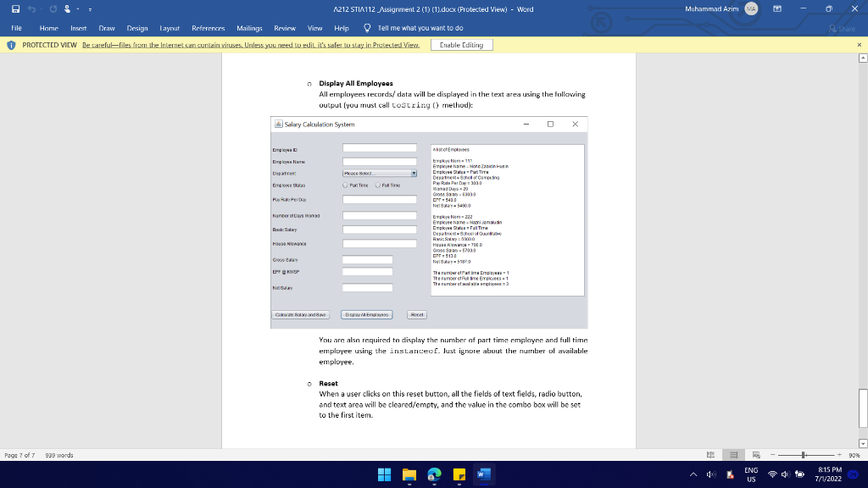868x488 pixels.
Task: Click ENG US language indicator
Action: click(x=751, y=474)
